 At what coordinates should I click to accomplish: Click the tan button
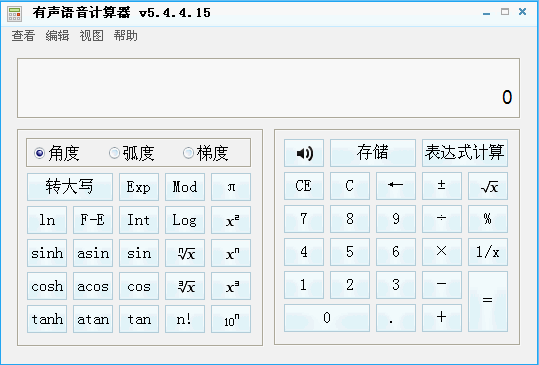pyautogui.click(x=139, y=319)
